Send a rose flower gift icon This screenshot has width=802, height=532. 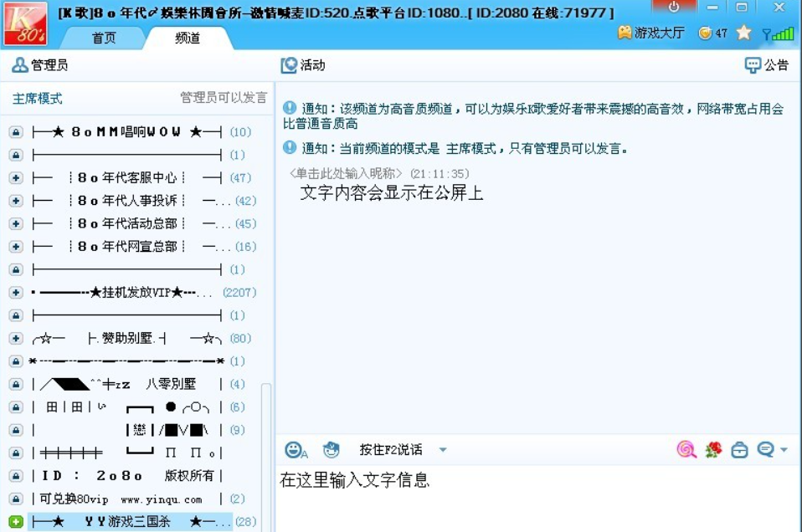pos(713,450)
